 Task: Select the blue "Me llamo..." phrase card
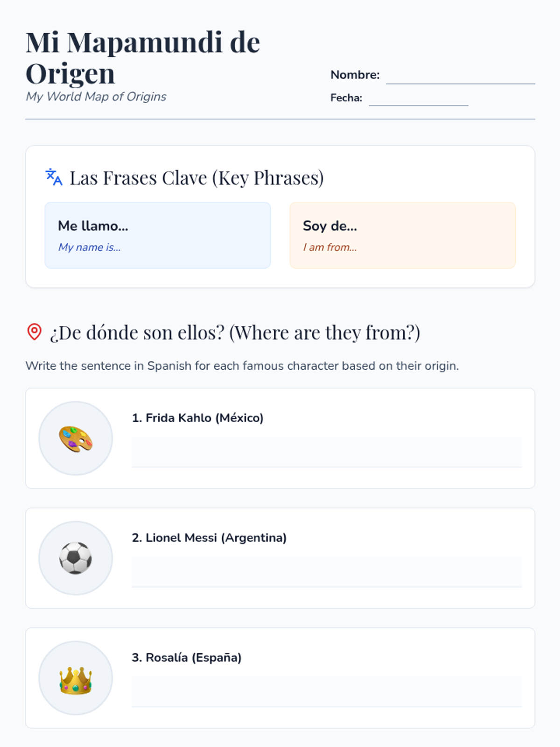point(158,235)
